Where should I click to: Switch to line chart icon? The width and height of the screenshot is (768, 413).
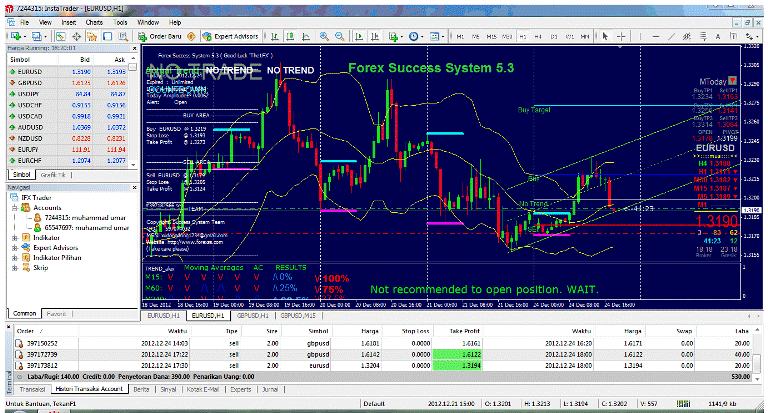306,36
